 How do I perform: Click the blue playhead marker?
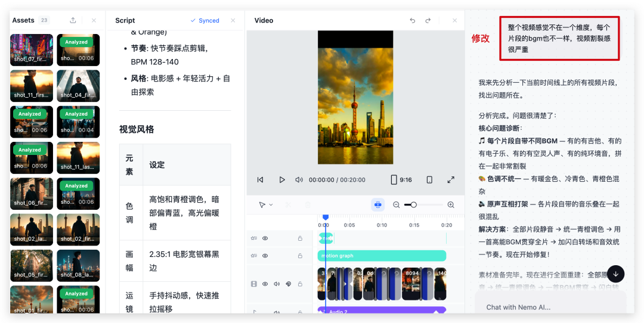point(326,217)
